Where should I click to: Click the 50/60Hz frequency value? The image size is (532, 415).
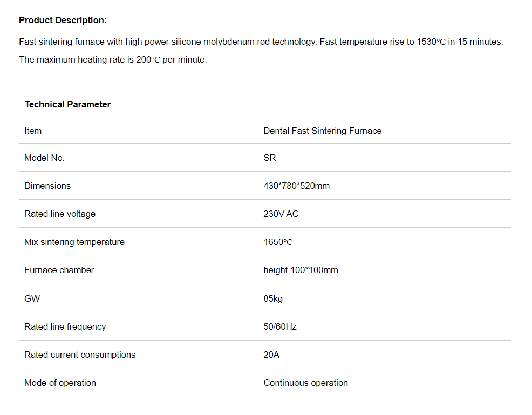pyautogui.click(x=280, y=326)
